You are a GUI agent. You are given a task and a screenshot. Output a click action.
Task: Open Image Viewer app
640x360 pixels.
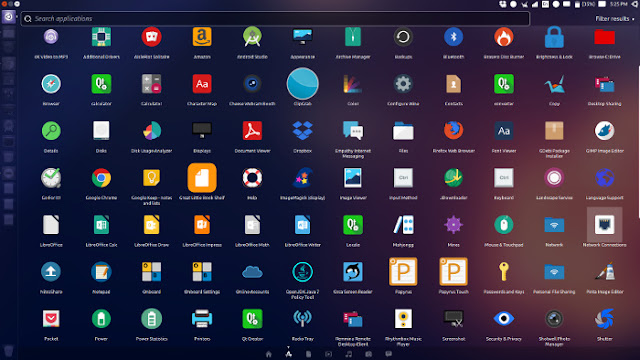(353, 178)
